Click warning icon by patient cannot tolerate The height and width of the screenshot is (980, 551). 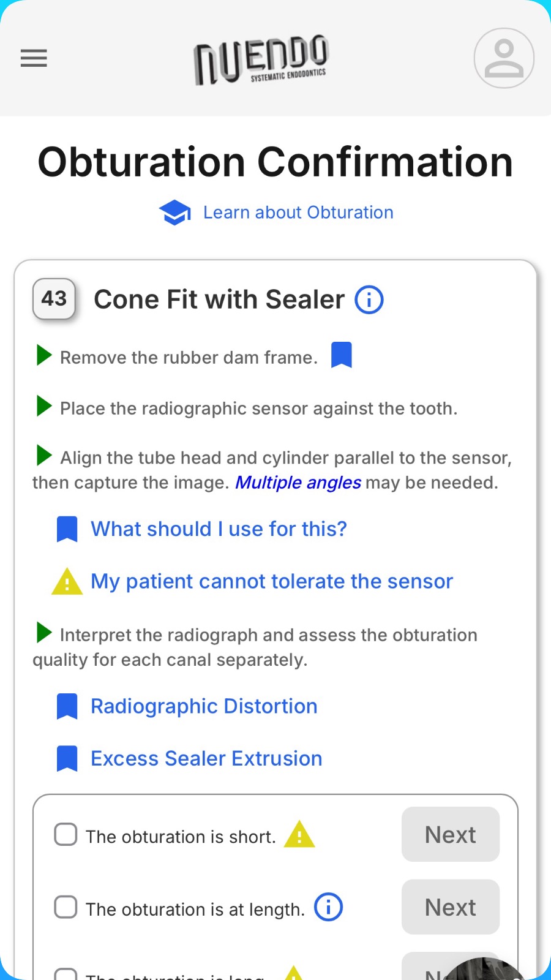click(67, 582)
